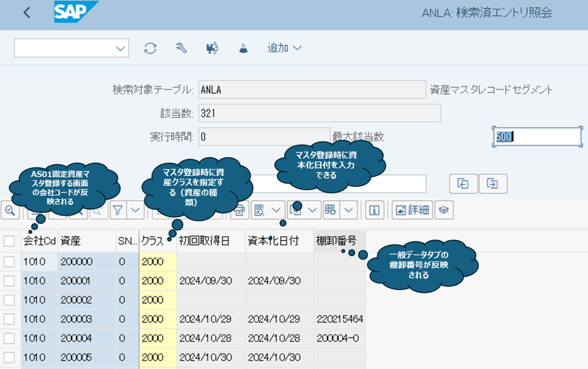Select the wrench (settings) icon
Image resolution: width=588 pixels, height=369 pixels.
(181, 48)
